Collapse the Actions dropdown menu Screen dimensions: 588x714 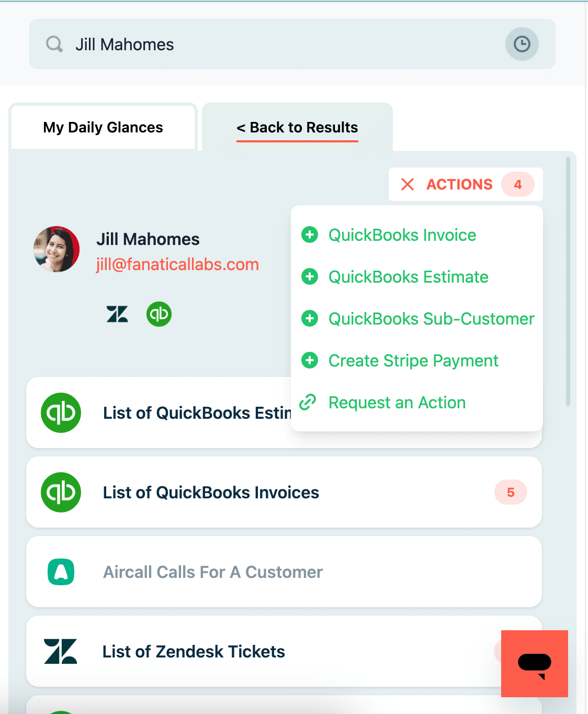(408, 184)
